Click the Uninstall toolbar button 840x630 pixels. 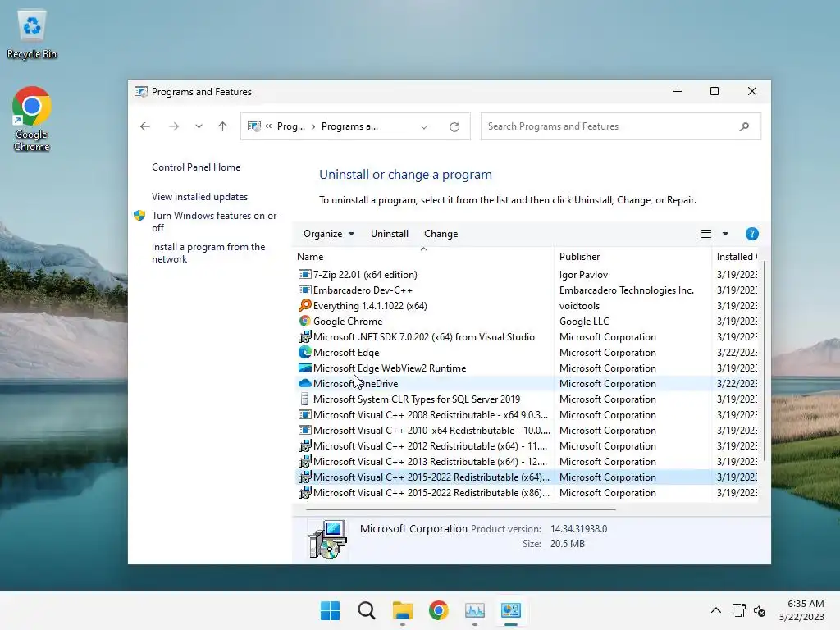(x=390, y=234)
